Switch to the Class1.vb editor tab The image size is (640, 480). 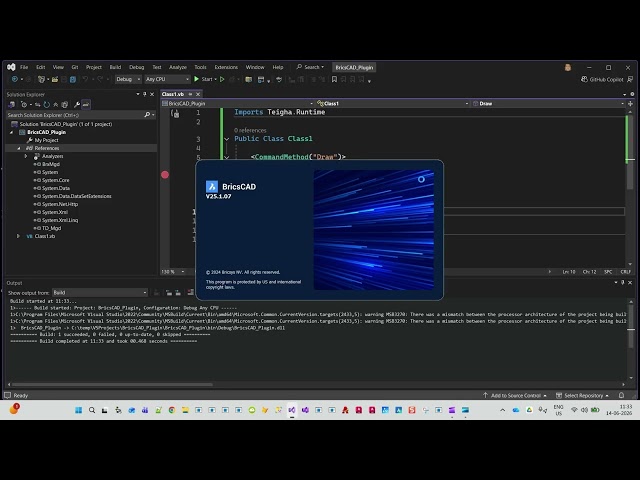173,94
